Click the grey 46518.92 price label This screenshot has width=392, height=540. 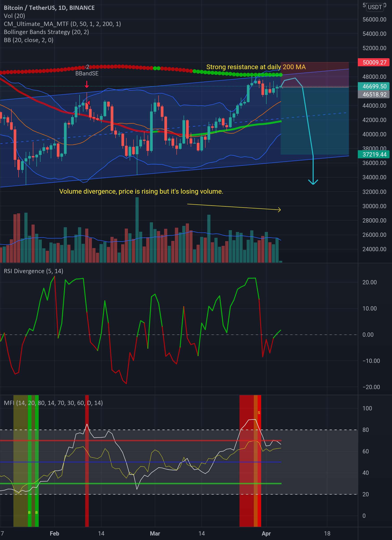(x=373, y=94)
